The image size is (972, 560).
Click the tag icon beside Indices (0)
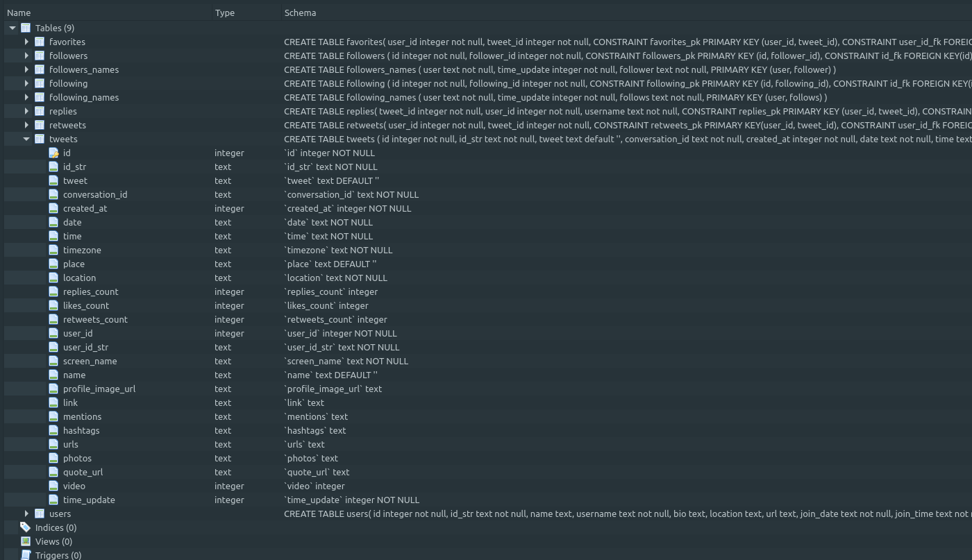coord(26,527)
